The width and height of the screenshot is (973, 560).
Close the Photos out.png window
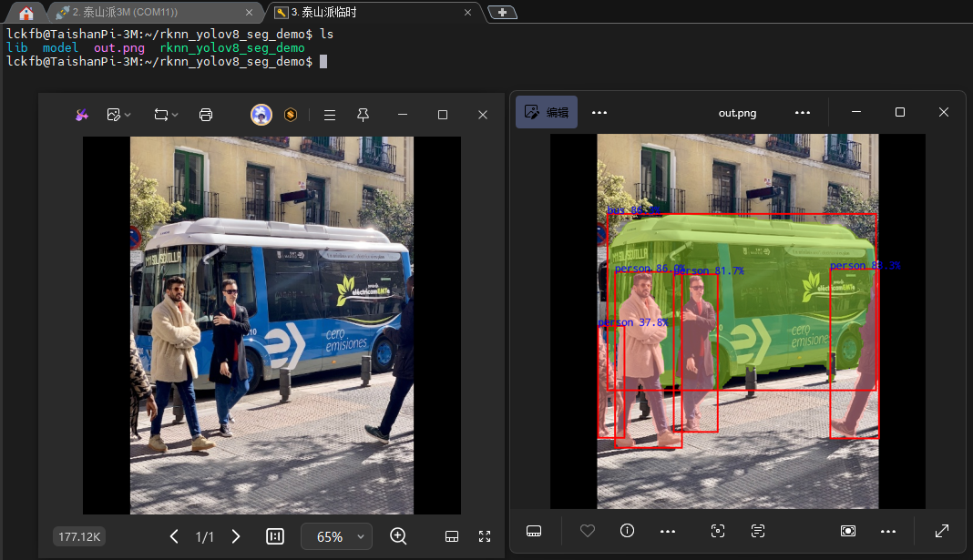(944, 112)
